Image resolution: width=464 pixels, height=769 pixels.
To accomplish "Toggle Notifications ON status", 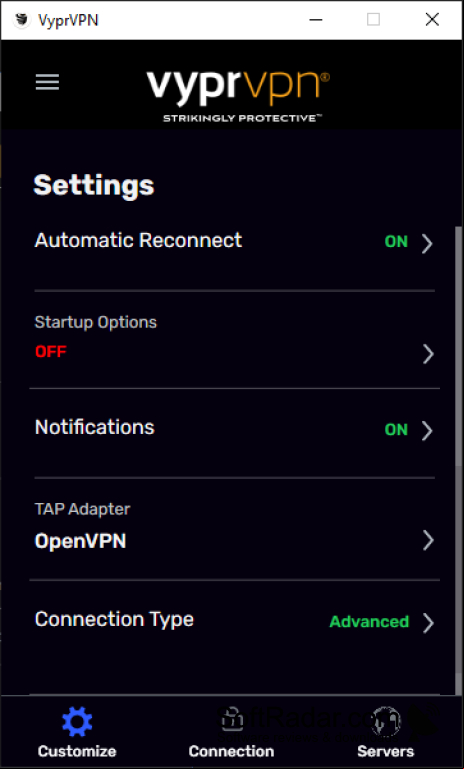I will click(396, 430).
